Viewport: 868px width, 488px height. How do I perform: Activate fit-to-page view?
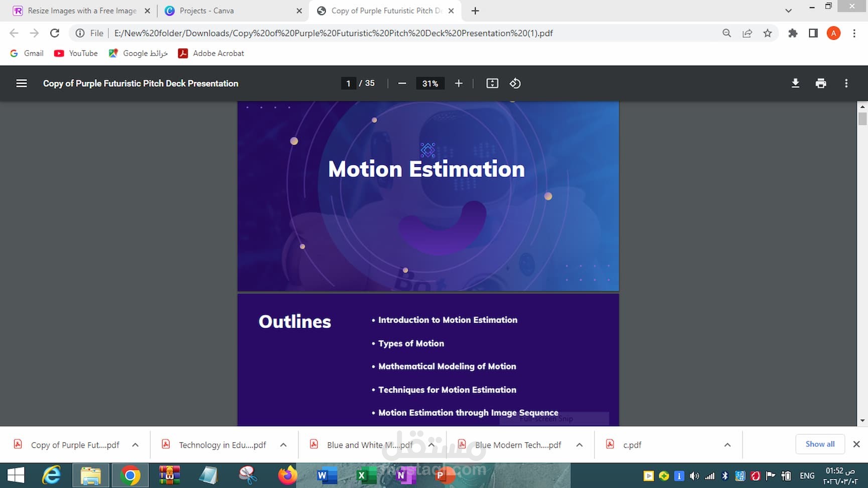(492, 83)
